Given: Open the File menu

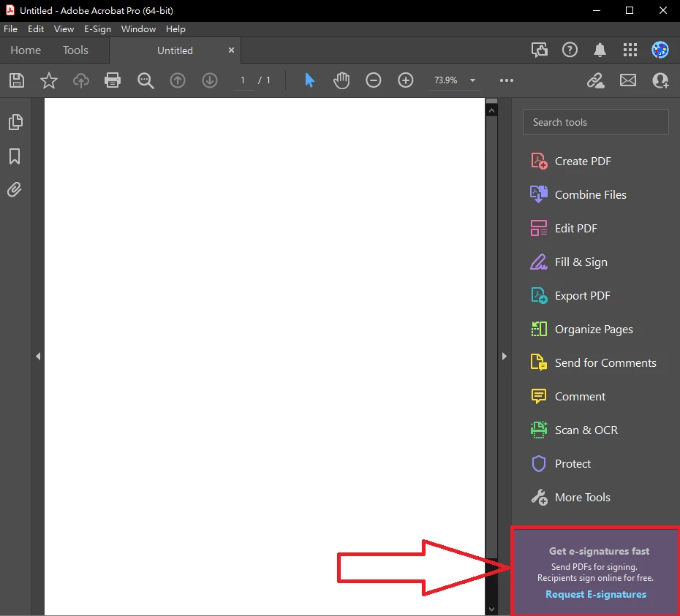Looking at the screenshot, I should click(10, 29).
